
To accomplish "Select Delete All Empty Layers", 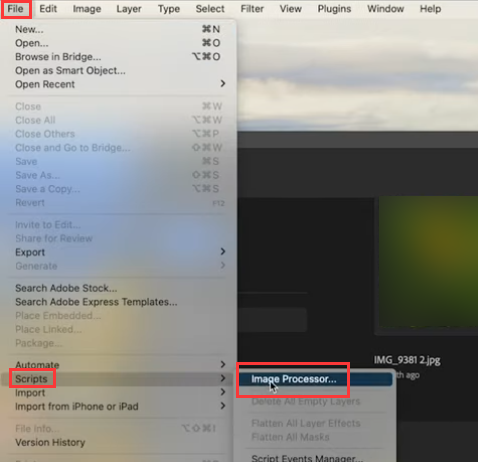I will coord(315,402).
